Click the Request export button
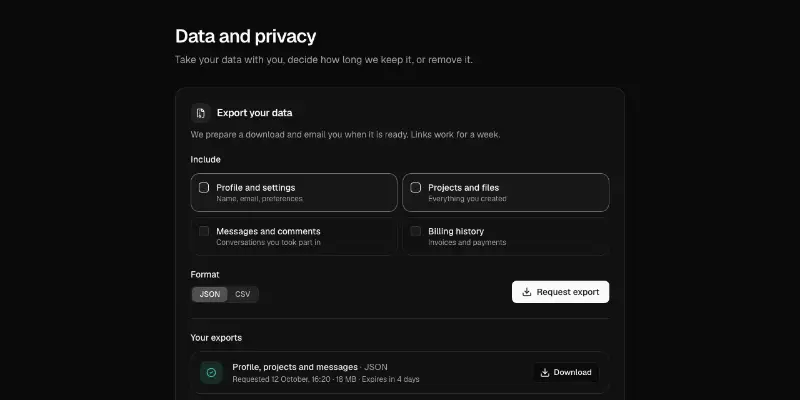 (560, 292)
